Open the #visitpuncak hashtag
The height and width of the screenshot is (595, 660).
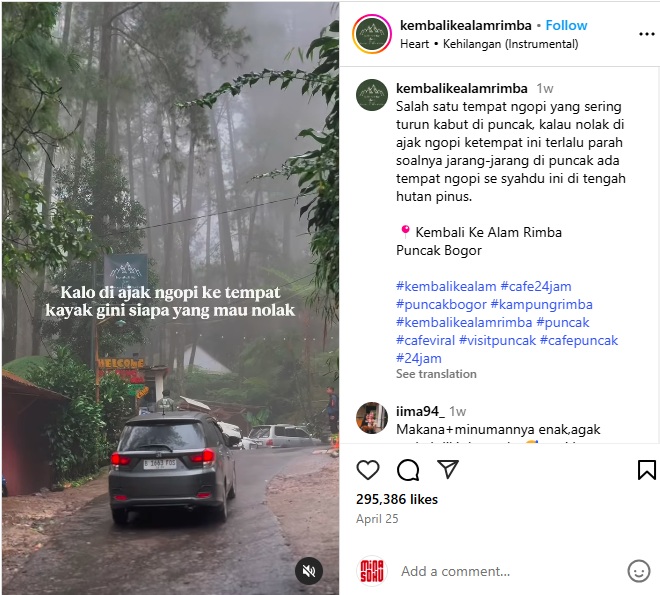tap(498, 340)
